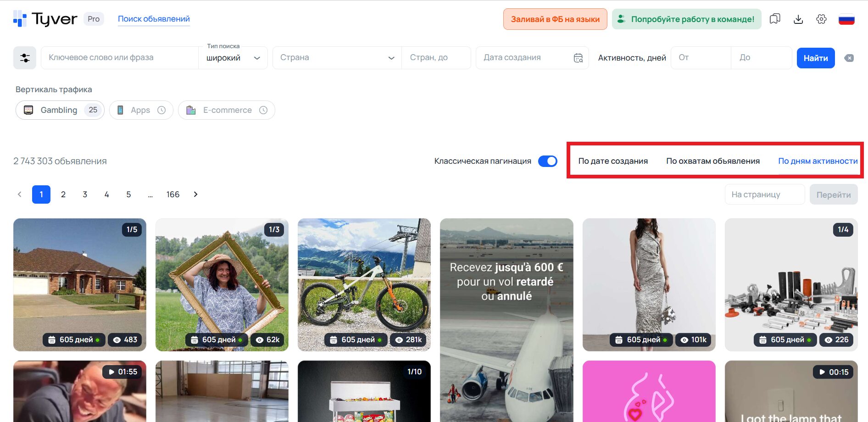Click the download icon in header

798,19
